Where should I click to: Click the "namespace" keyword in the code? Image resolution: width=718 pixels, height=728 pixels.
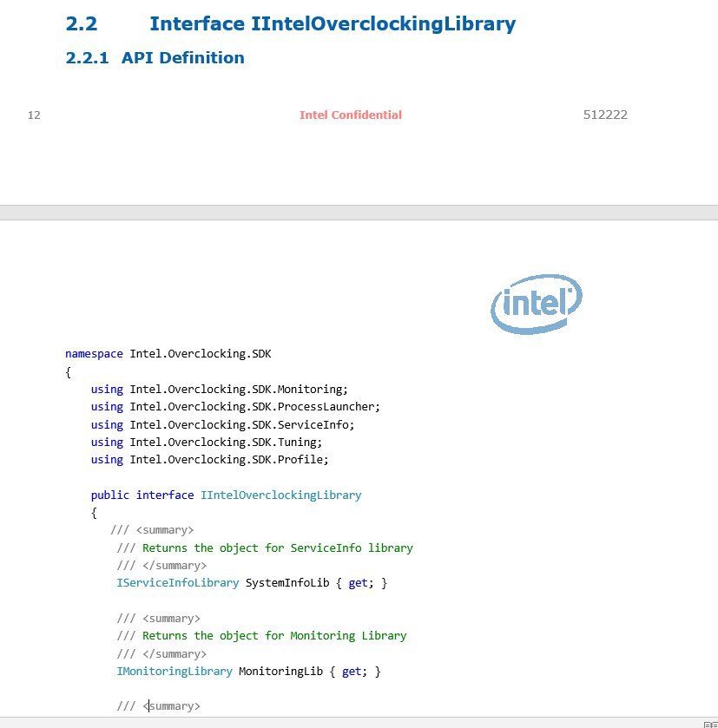(x=94, y=354)
